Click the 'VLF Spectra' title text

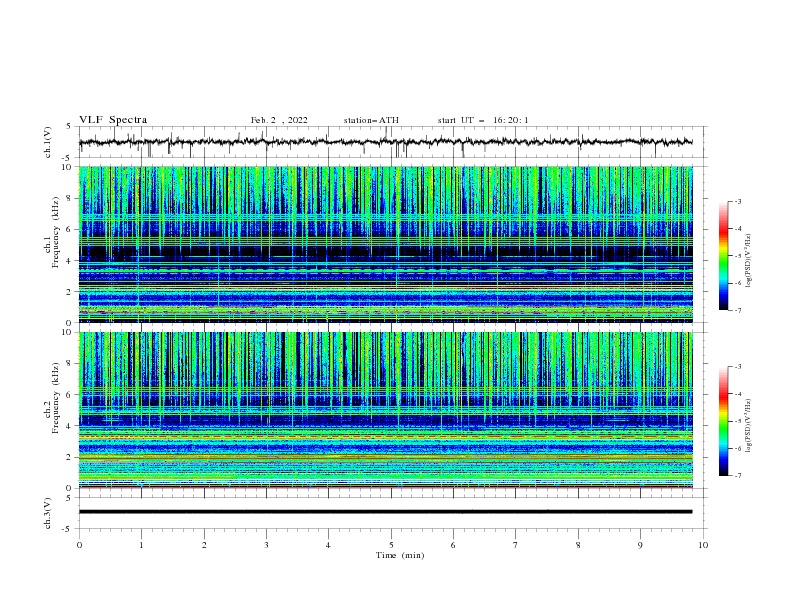113,120
